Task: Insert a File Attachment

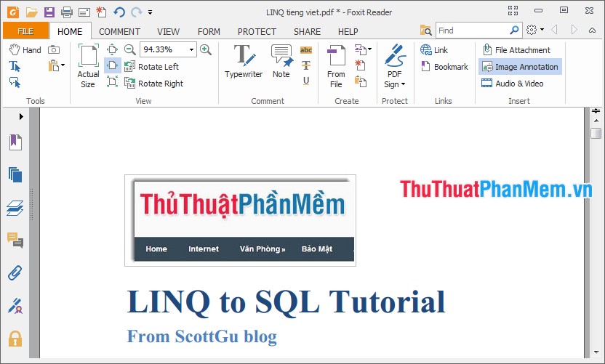Action: [x=516, y=49]
